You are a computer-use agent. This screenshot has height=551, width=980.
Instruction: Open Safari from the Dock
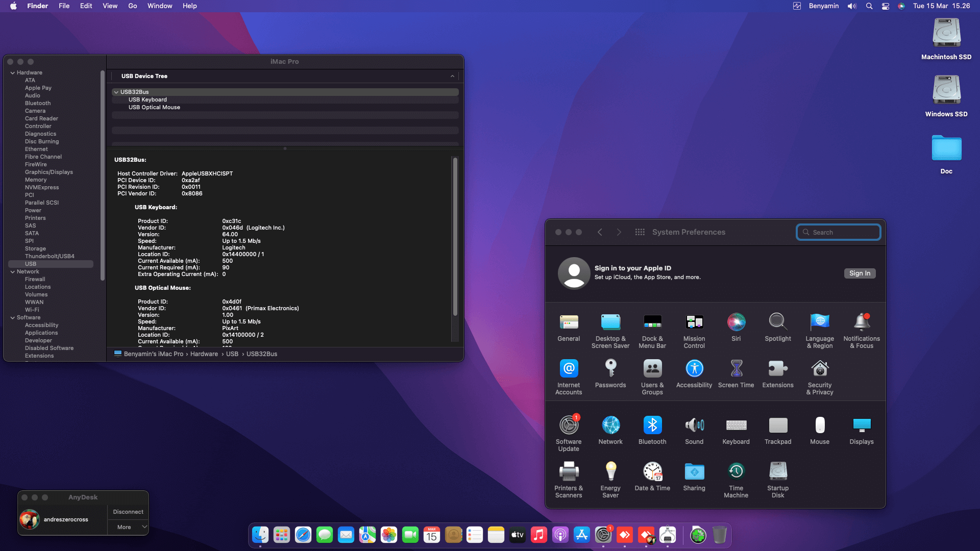click(303, 535)
